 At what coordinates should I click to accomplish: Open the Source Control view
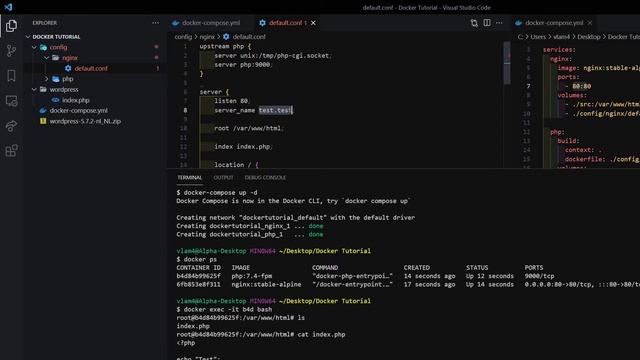pos(11,51)
